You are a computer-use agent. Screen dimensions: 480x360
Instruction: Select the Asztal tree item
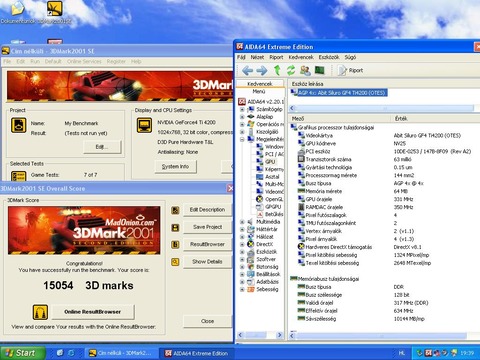click(272, 177)
